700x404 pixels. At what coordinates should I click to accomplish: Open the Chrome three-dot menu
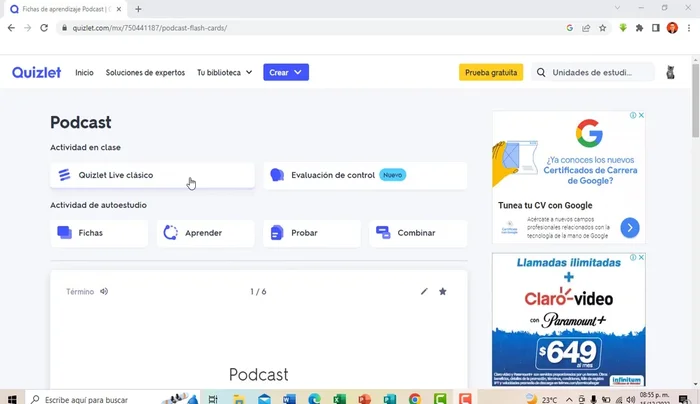[689, 28]
